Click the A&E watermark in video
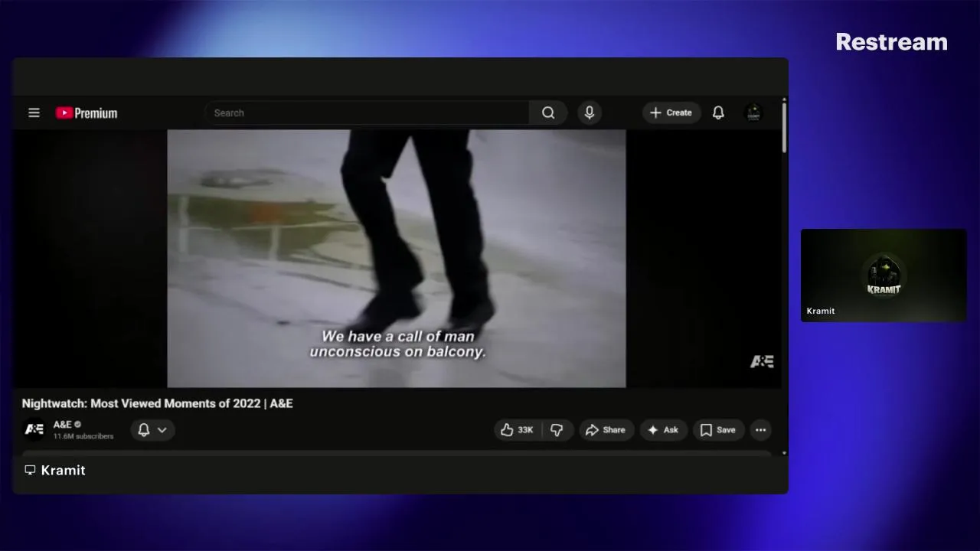The image size is (980, 551). [x=762, y=362]
